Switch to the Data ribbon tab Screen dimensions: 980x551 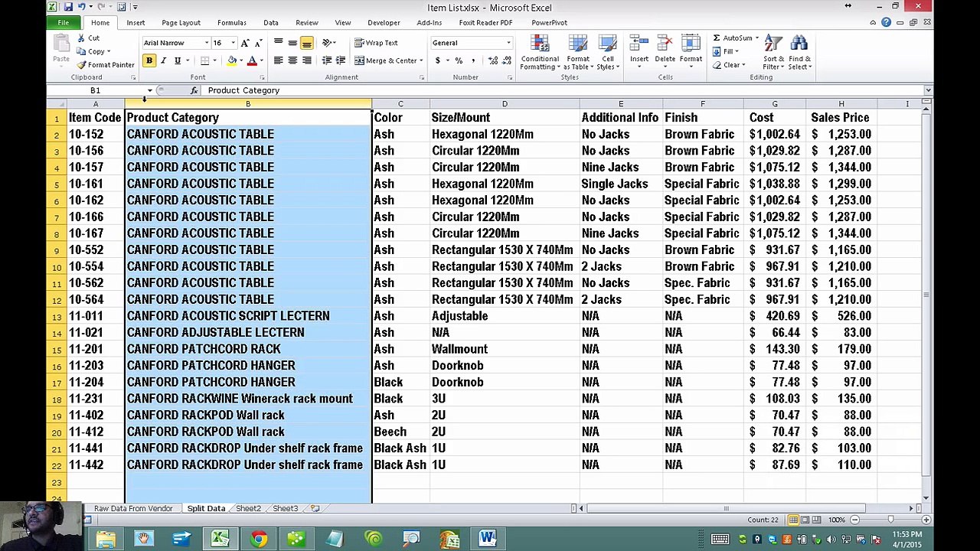(x=271, y=23)
